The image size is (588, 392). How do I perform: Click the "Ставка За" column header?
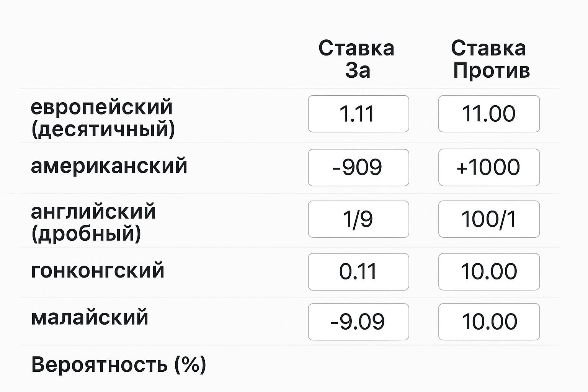coord(357,59)
